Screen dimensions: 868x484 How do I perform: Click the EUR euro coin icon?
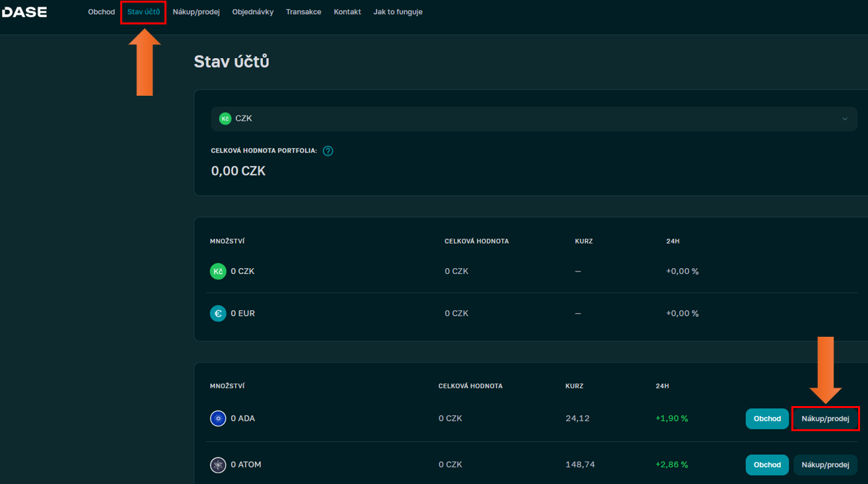pos(217,314)
